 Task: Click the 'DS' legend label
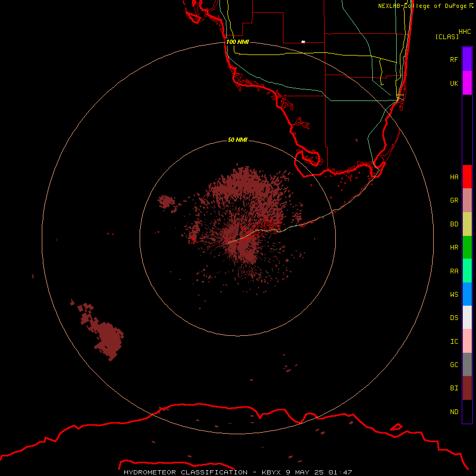click(454, 318)
